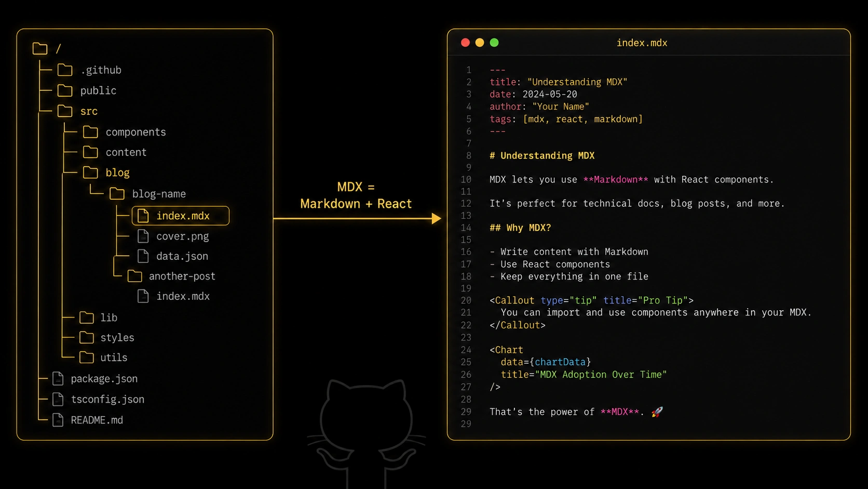Open the utils folder label
868x489 pixels.
(114, 358)
